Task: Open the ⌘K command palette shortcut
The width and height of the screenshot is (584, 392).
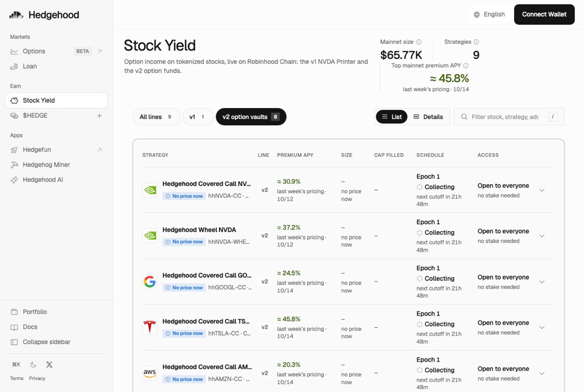Action: tap(16, 365)
